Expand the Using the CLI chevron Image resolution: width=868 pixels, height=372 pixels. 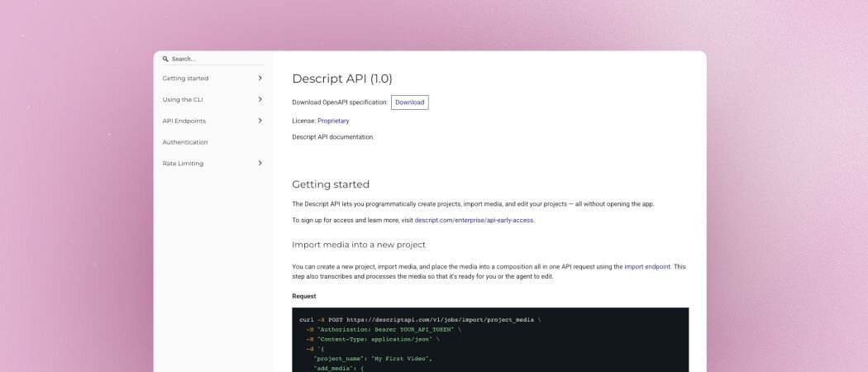260,100
